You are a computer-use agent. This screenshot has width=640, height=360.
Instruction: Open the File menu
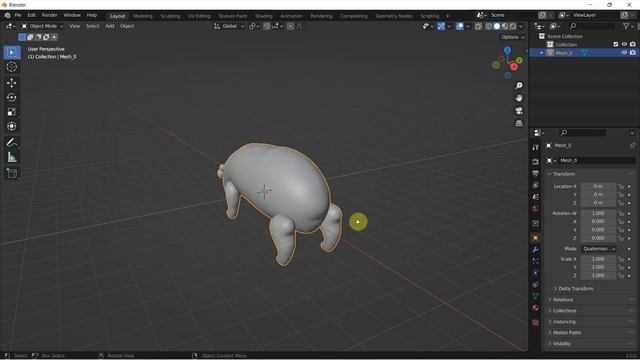click(18, 15)
